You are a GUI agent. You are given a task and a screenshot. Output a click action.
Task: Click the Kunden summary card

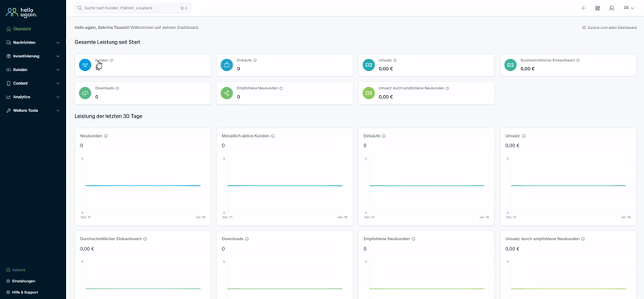[142, 65]
